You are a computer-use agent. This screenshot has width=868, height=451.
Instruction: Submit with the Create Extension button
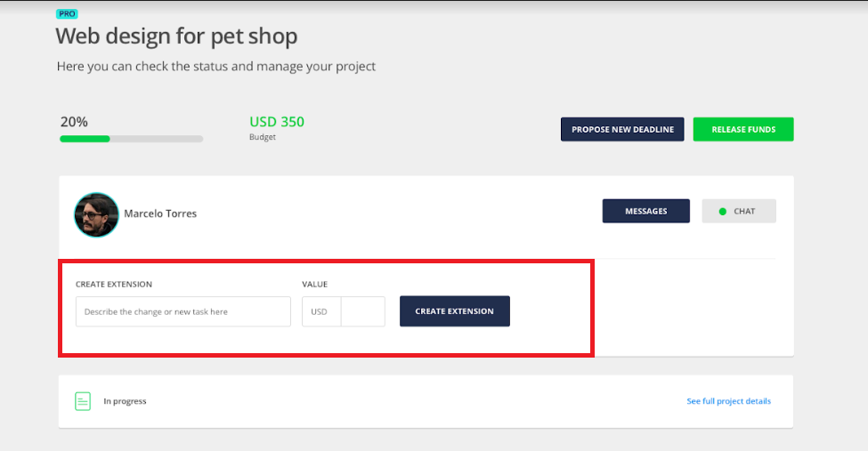[454, 311]
